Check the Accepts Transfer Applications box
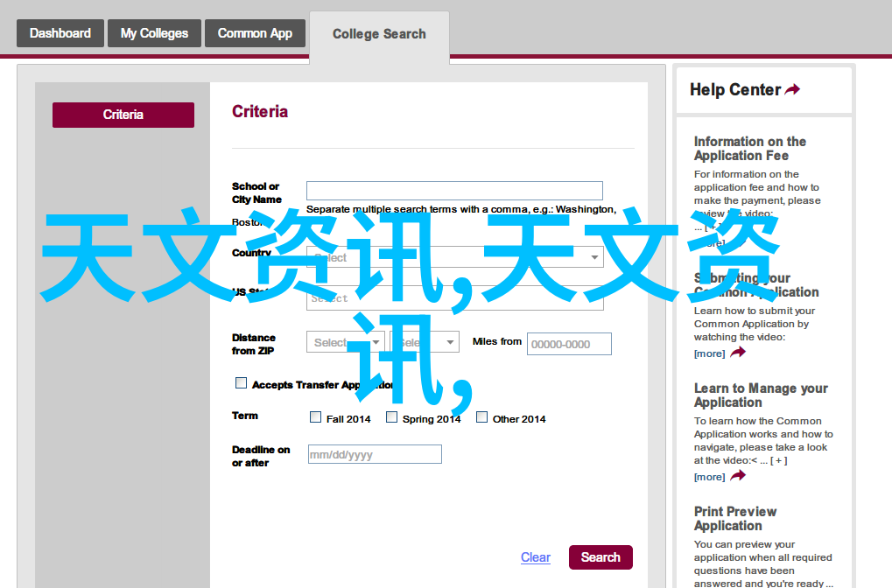The image size is (892, 588). (x=242, y=383)
